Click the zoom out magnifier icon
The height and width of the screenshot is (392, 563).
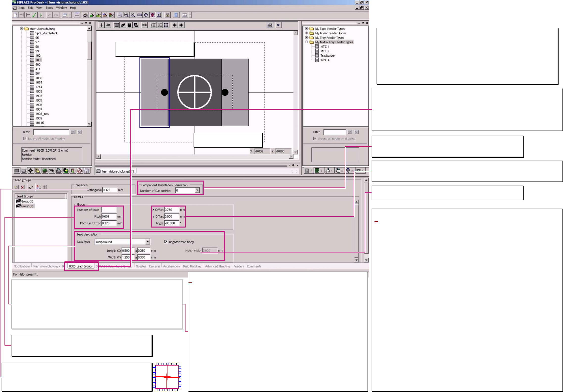(133, 15)
